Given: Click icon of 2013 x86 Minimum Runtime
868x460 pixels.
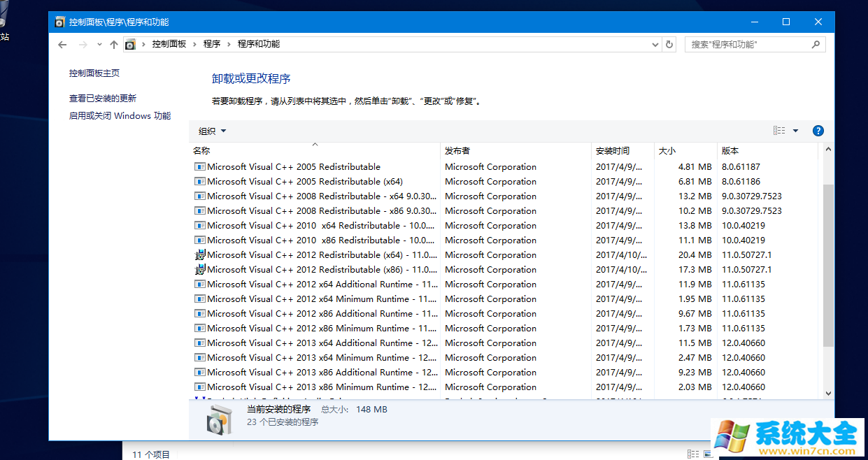Looking at the screenshot, I should 200,387.
